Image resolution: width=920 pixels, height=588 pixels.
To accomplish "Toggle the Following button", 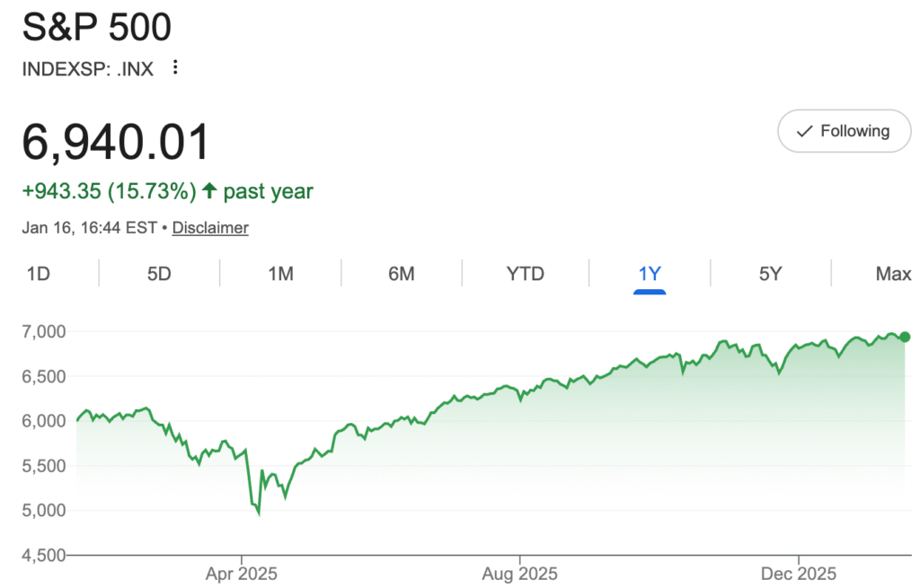I will 844,131.
